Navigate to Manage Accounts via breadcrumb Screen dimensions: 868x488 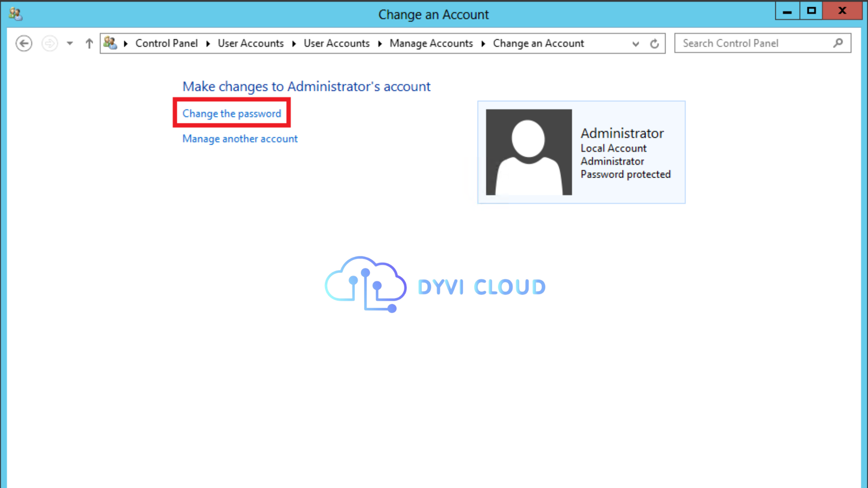tap(431, 43)
